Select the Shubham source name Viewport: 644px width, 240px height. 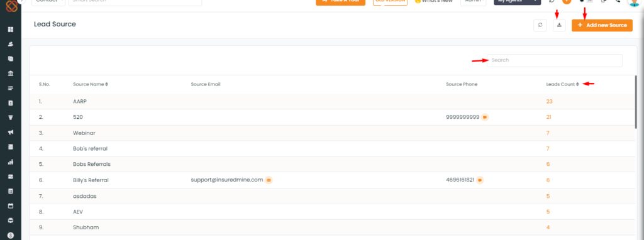coord(86,227)
